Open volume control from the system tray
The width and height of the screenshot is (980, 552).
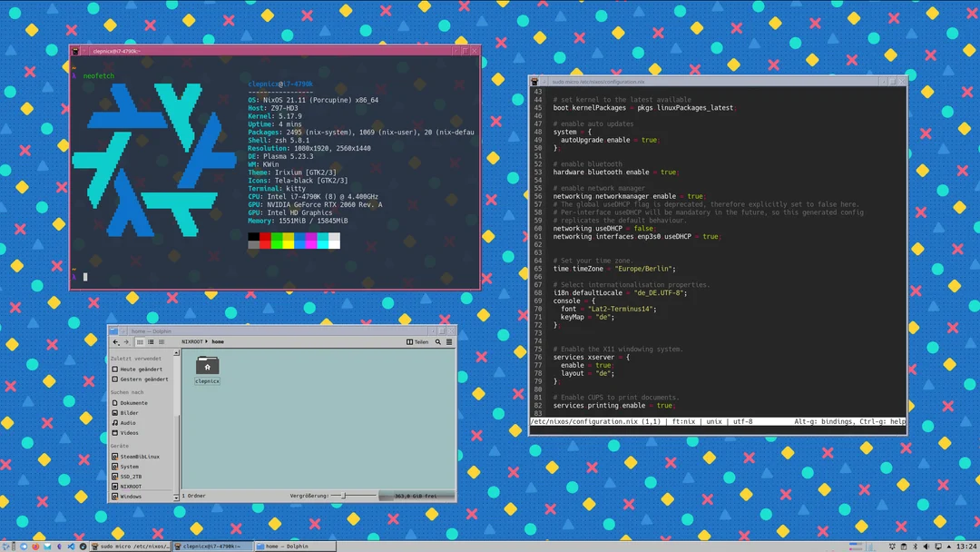[x=926, y=546]
